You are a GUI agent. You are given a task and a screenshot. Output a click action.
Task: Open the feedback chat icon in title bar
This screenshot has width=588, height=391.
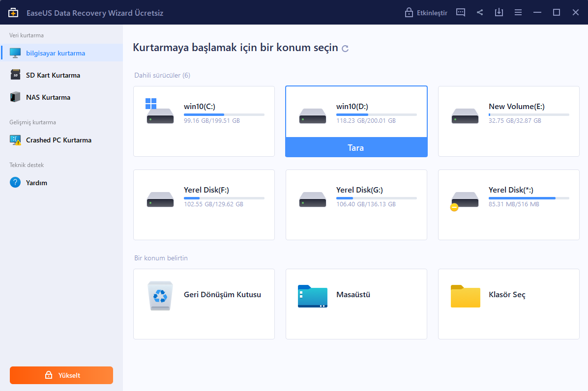click(461, 13)
